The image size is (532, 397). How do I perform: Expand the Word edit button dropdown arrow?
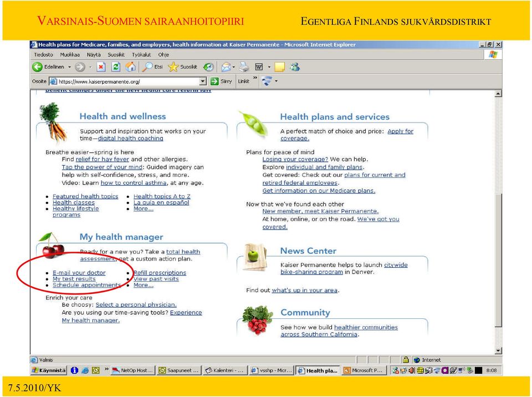269,67
